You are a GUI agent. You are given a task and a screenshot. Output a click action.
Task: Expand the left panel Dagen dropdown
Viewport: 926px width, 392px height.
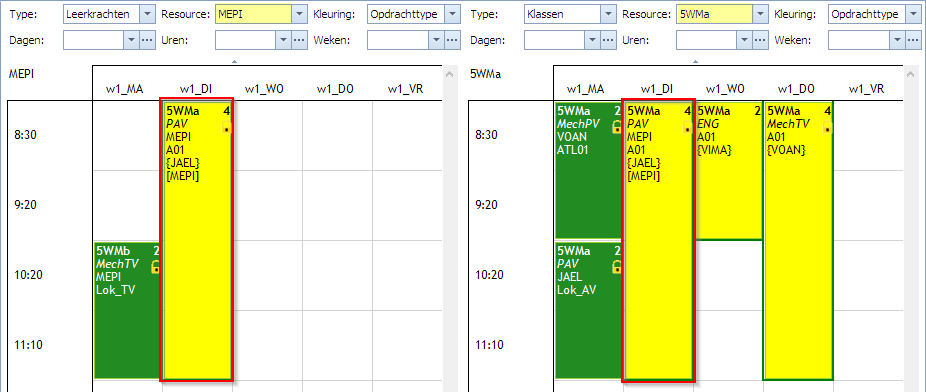pyautogui.click(x=131, y=40)
